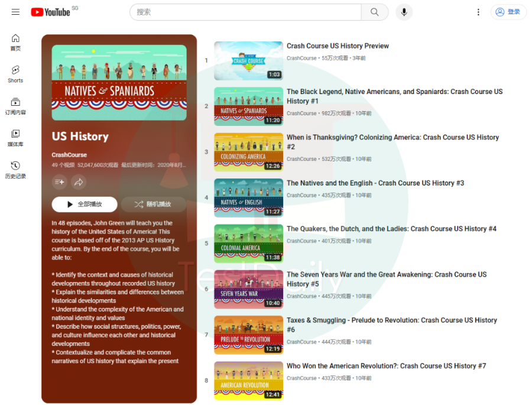This screenshot has height=405, width=532.
Task: Toggle shuffle play for playlist
Action: pyautogui.click(x=153, y=204)
